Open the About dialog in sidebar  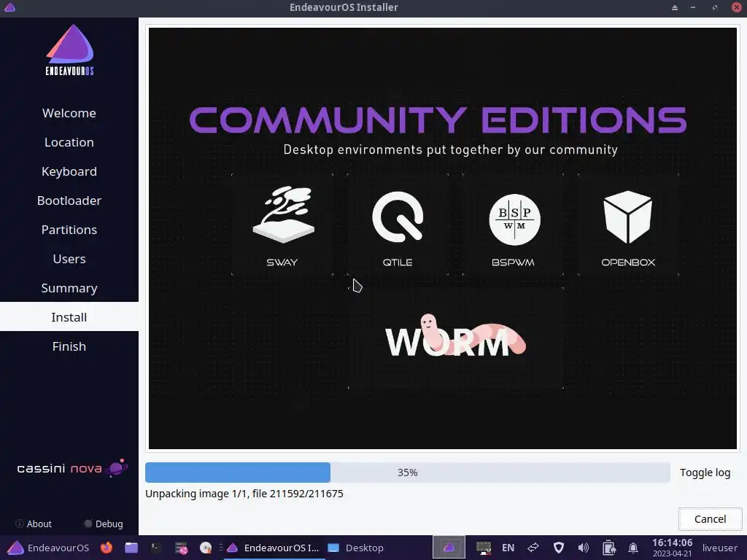tap(34, 524)
